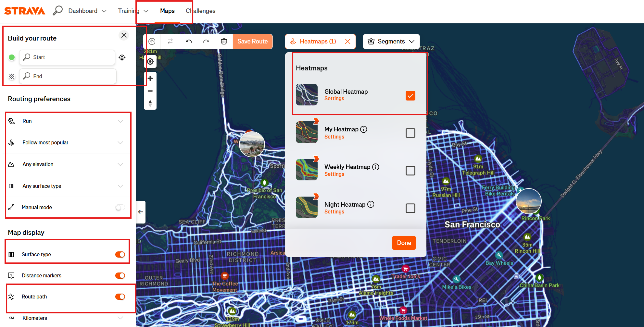
Task: Turn off the Distance markers toggle
Action: 120,275
